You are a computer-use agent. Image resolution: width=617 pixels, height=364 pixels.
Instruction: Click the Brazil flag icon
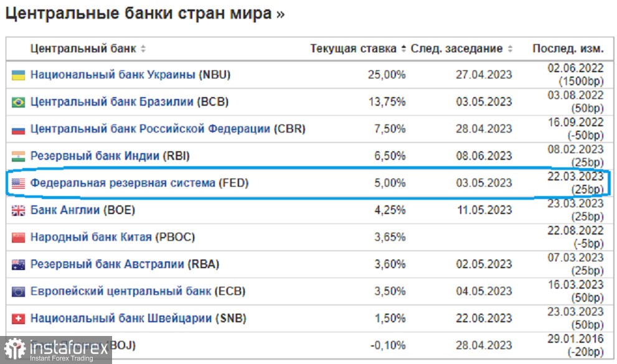(18, 103)
